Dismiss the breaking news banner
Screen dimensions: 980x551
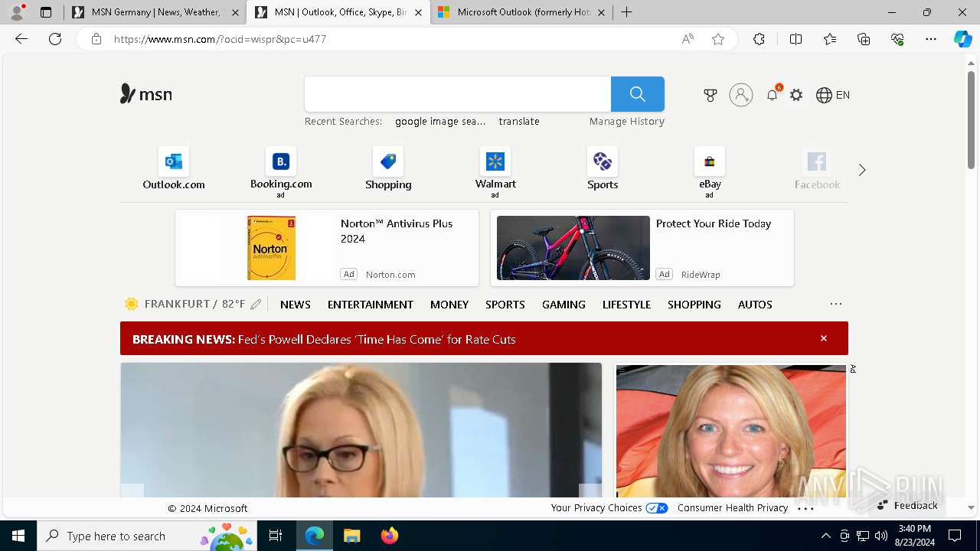tap(824, 338)
